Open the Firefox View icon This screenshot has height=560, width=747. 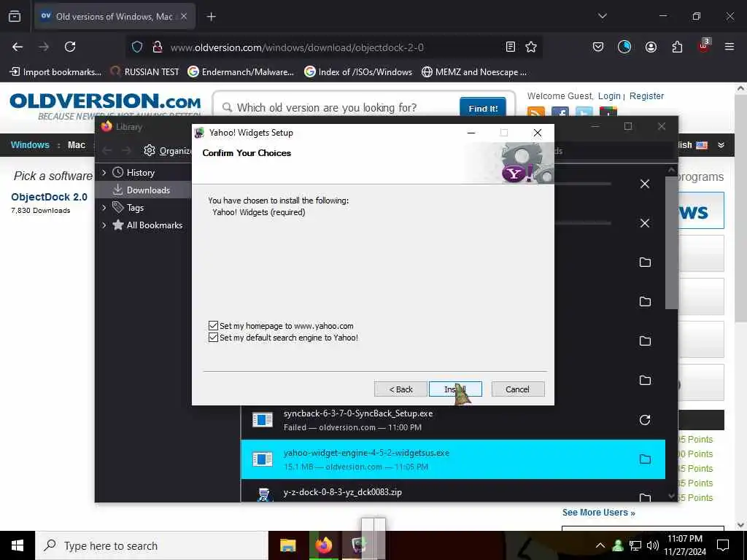click(15, 17)
